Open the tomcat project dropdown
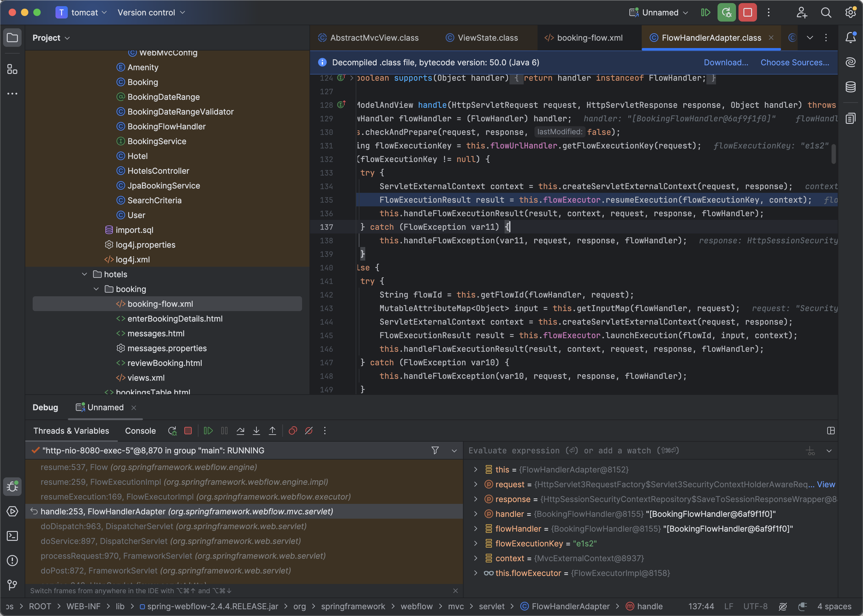 coord(82,13)
